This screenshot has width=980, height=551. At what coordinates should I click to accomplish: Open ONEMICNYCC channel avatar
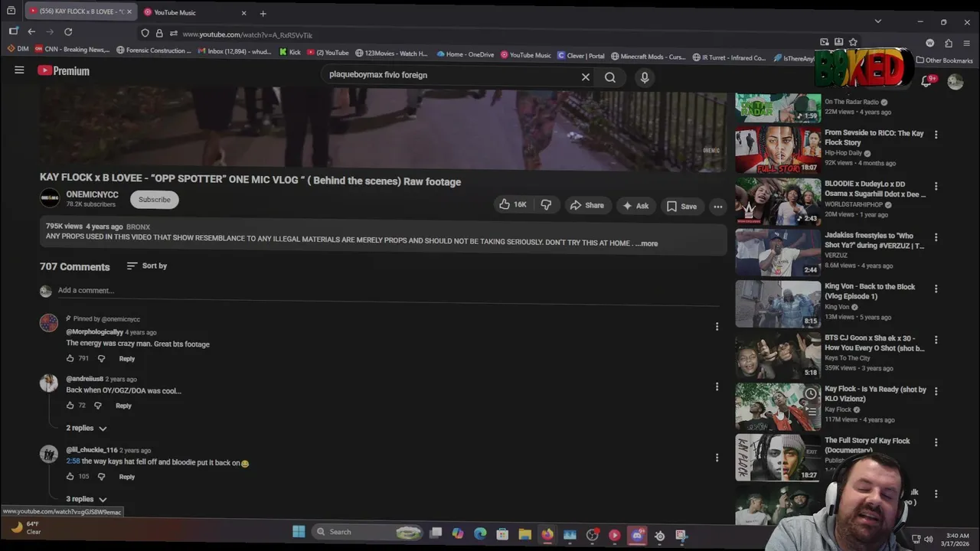click(50, 198)
